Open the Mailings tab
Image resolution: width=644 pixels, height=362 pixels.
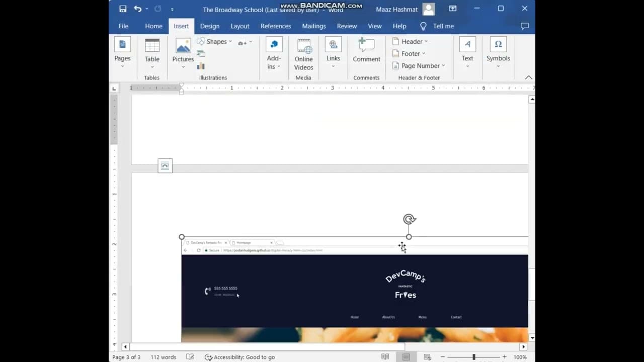click(314, 26)
